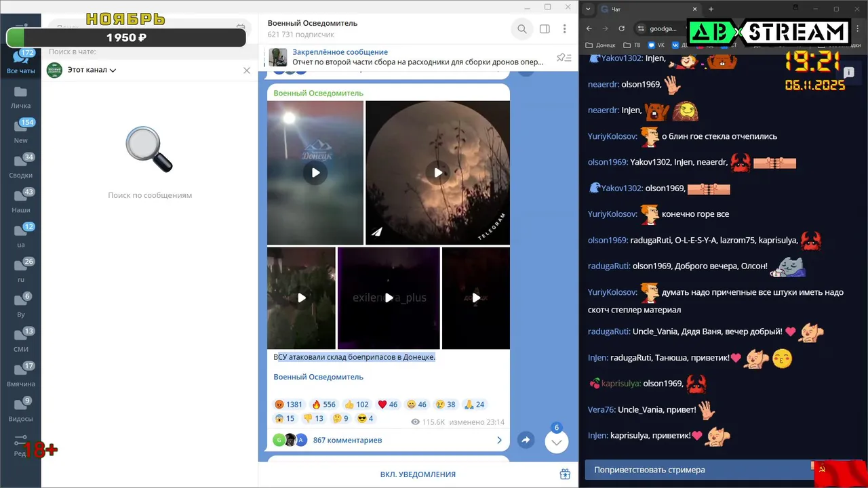Select the 'Чат' browser tab
Viewport: 868px width, 488px height.
tap(648, 9)
